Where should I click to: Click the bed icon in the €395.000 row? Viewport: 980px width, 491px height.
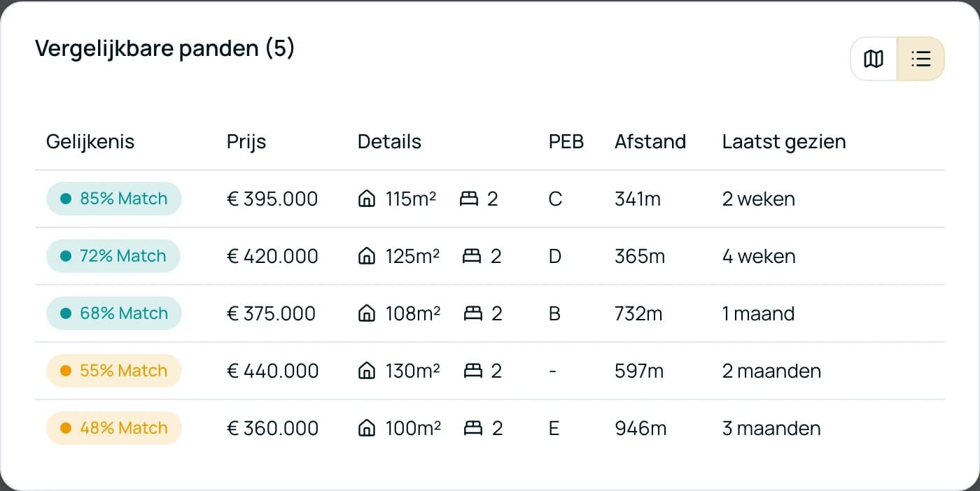[x=468, y=199]
